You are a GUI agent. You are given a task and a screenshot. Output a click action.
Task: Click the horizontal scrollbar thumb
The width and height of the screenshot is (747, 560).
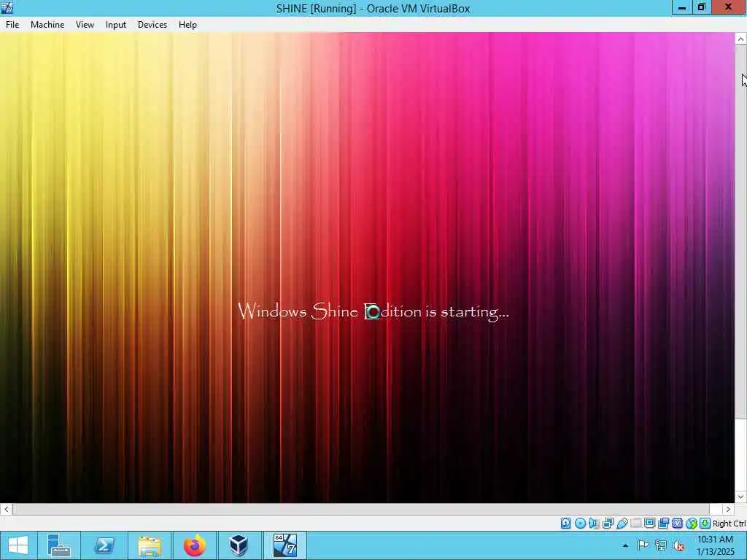point(360,509)
